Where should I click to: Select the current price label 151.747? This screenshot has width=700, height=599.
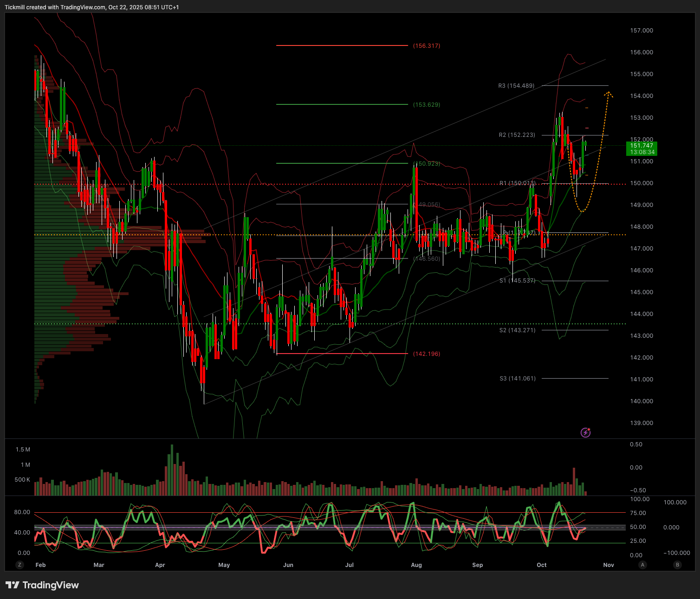point(641,146)
